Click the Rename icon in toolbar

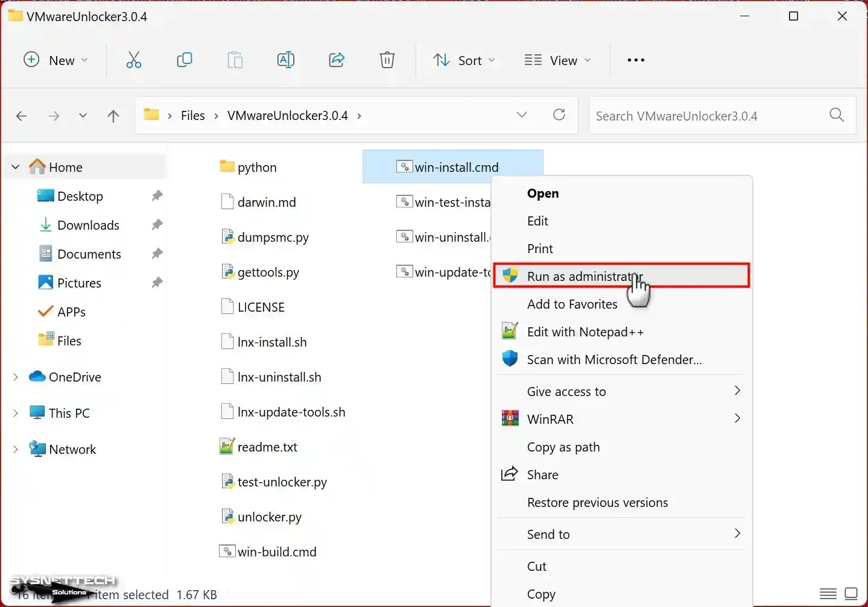pyautogui.click(x=286, y=60)
